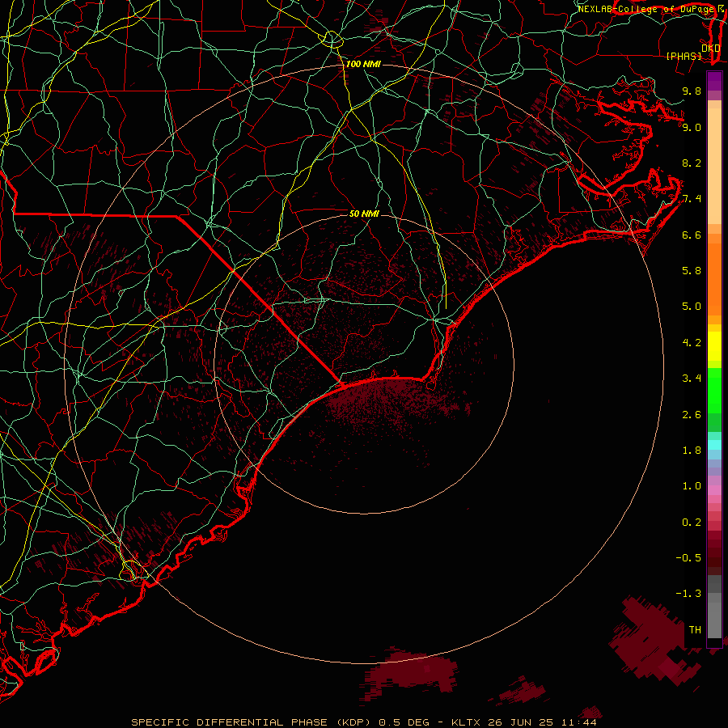
Task: Click the [PHAS] label above color bar
Action: 684,56
